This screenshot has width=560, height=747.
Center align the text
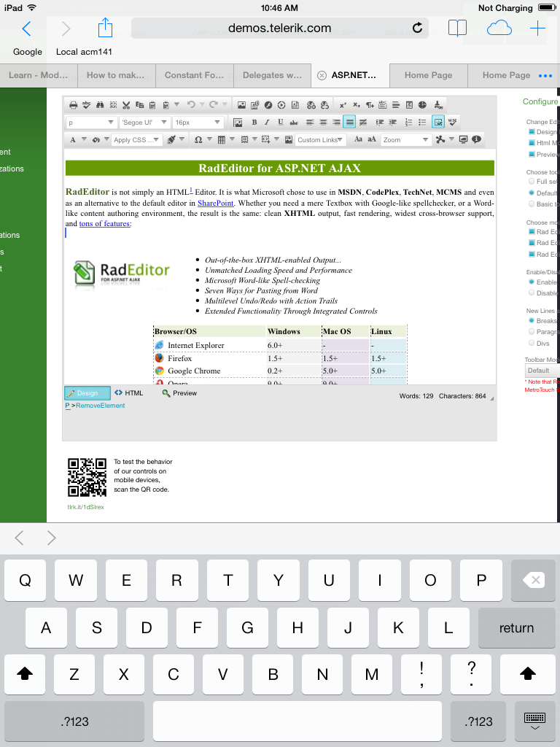click(x=323, y=123)
